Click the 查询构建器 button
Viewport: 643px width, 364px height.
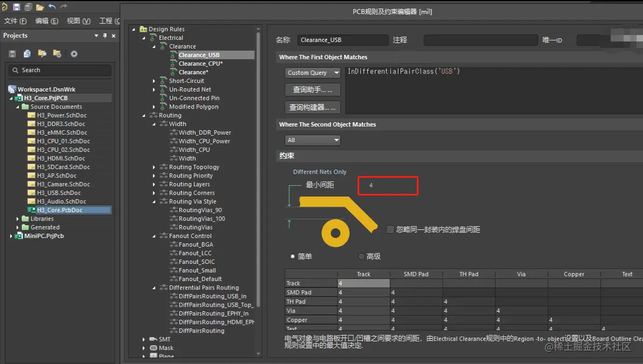click(x=312, y=107)
